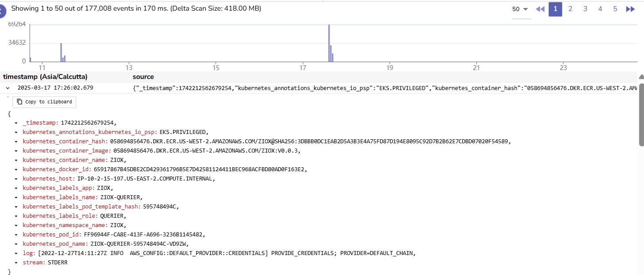Open the rows-per-page 50 dropdown

pos(520,9)
